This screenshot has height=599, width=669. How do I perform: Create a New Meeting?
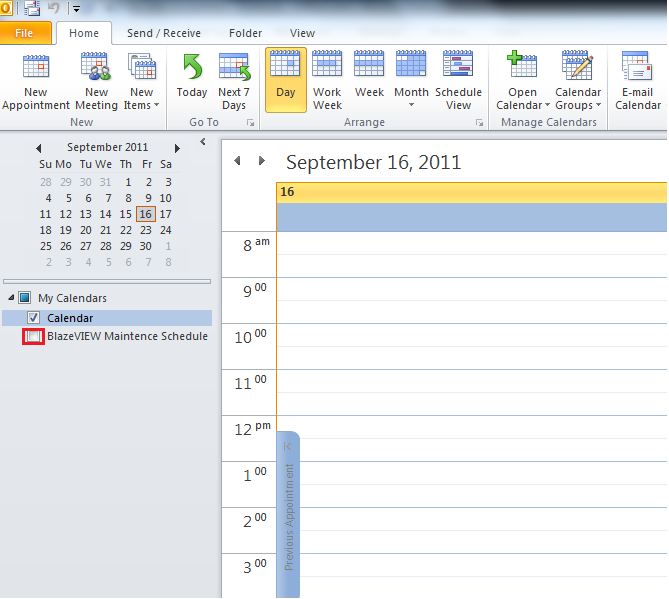(96, 81)
